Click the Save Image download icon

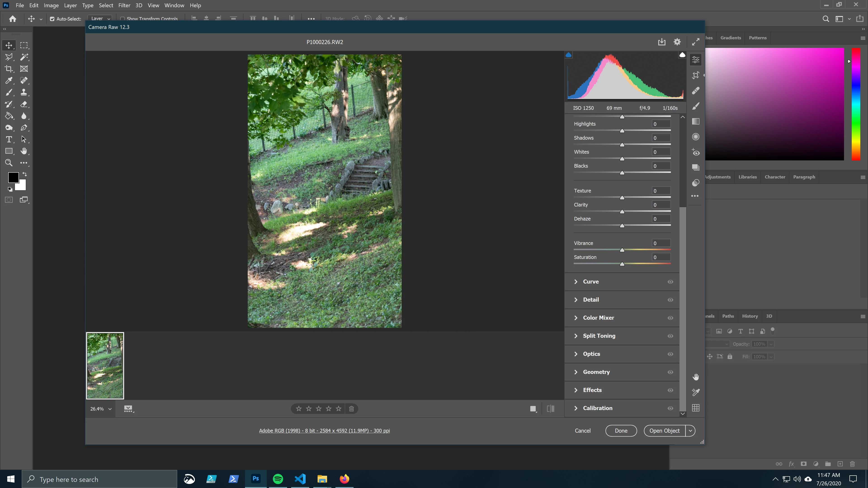661,42
